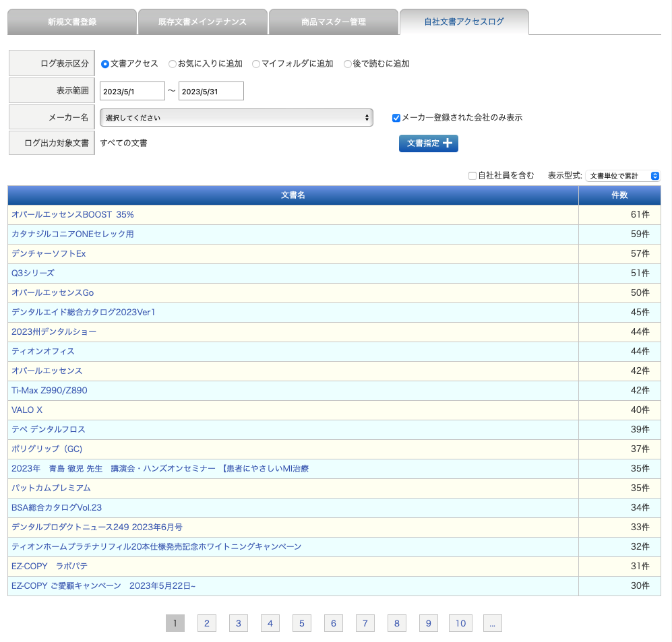The width and height of the screenshot is (672, 642).
Task: Go to page 2 of results
Action: [206, 623]
